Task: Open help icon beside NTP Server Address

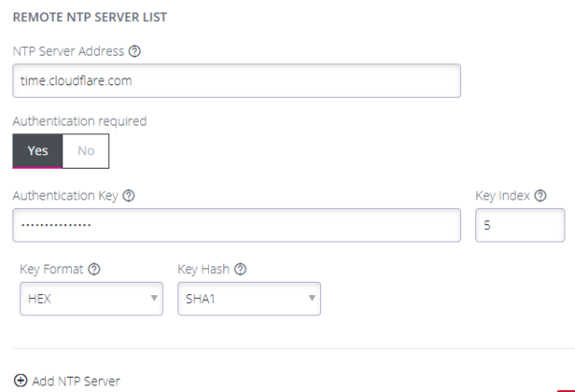Action: pos(134,51)
